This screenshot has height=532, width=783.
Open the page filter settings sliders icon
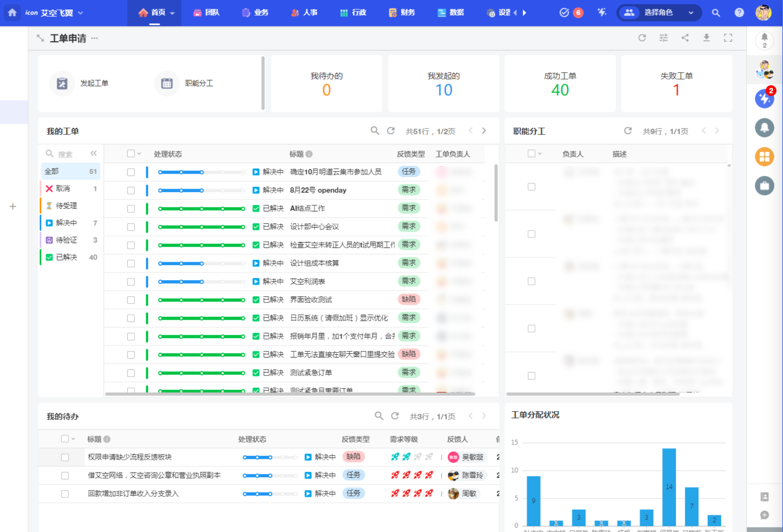663,38
